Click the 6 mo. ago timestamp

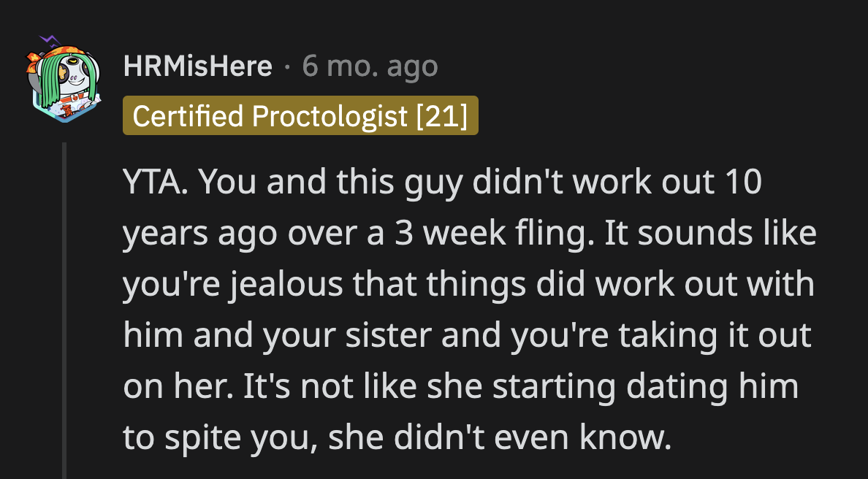[x=369, y=66]
